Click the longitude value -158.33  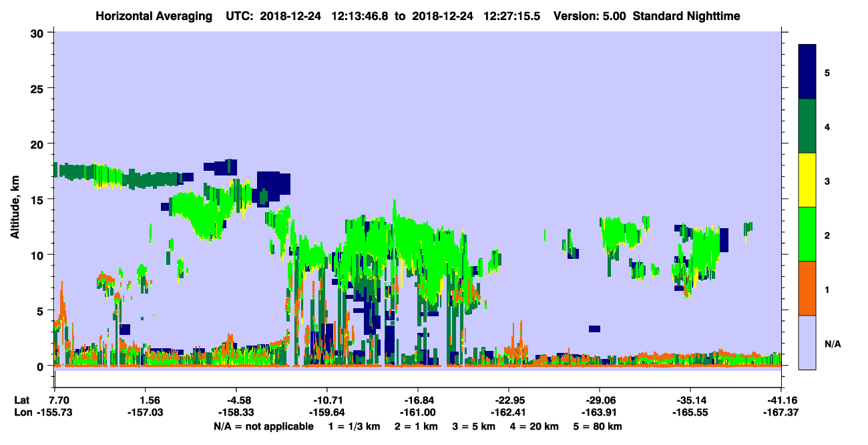pos(236,413)
